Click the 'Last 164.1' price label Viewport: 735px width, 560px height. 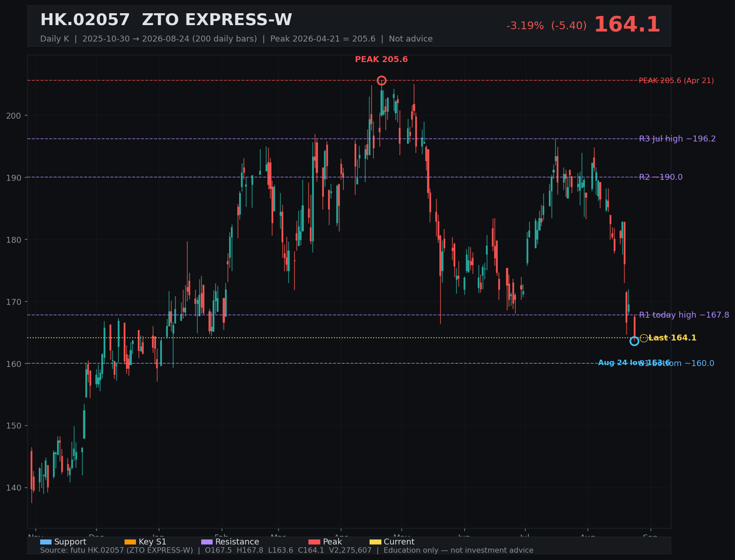[x=672, y=338]
